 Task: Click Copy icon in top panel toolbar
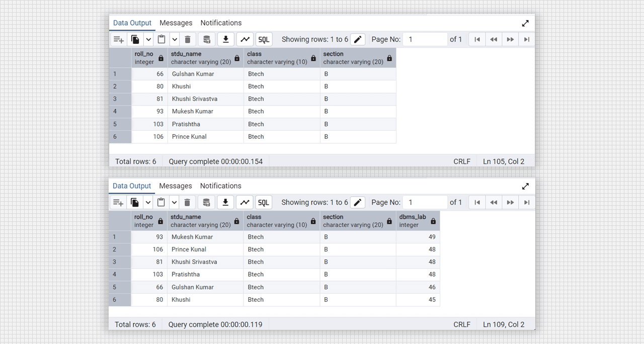coord(135,39)
